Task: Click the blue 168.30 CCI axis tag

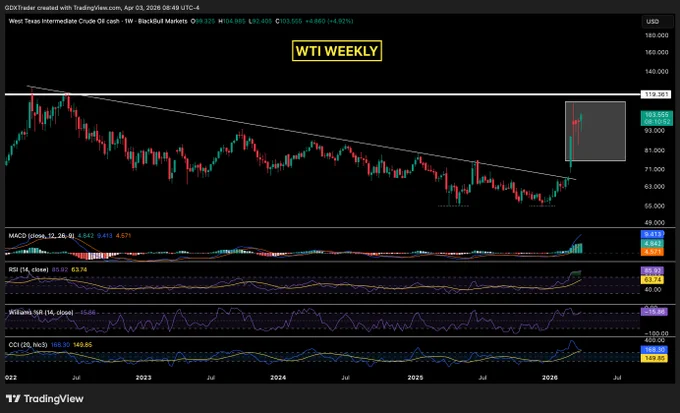Action: tap(652, 349)
